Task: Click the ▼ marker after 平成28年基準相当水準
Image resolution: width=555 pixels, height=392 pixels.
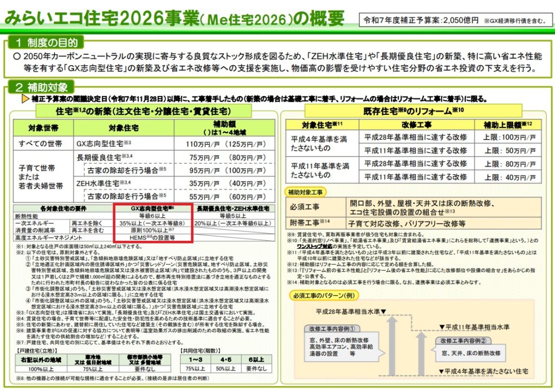Action: [x=383, y=312]
